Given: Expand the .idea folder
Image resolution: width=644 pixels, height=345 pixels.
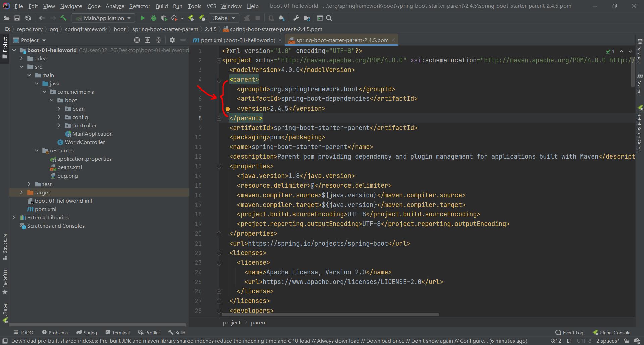Looking at the screenshot, I should tap(21, 58).
